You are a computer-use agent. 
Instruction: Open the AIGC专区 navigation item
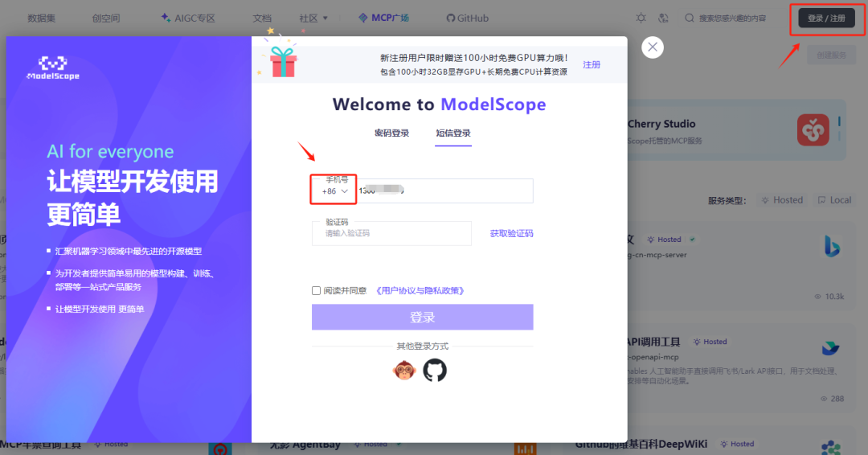click(x=194, y=18)
